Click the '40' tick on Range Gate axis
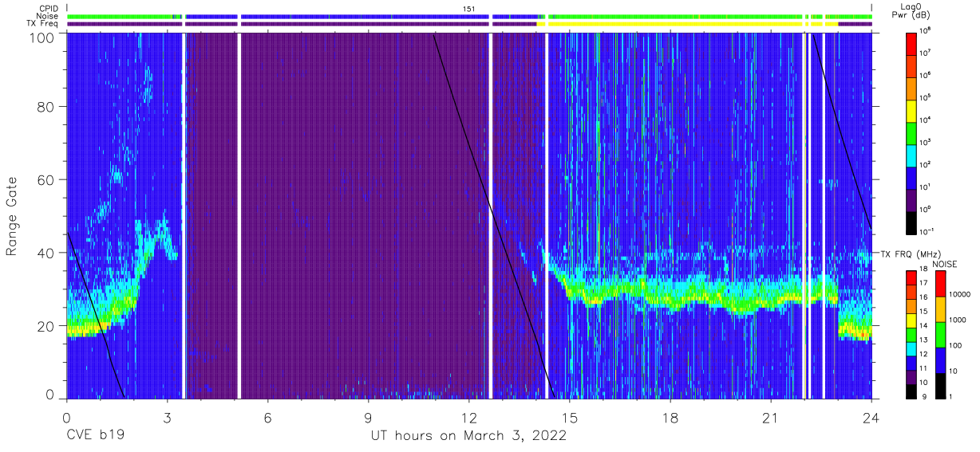This screenshot has width=980, height=452. pos(45,253)
